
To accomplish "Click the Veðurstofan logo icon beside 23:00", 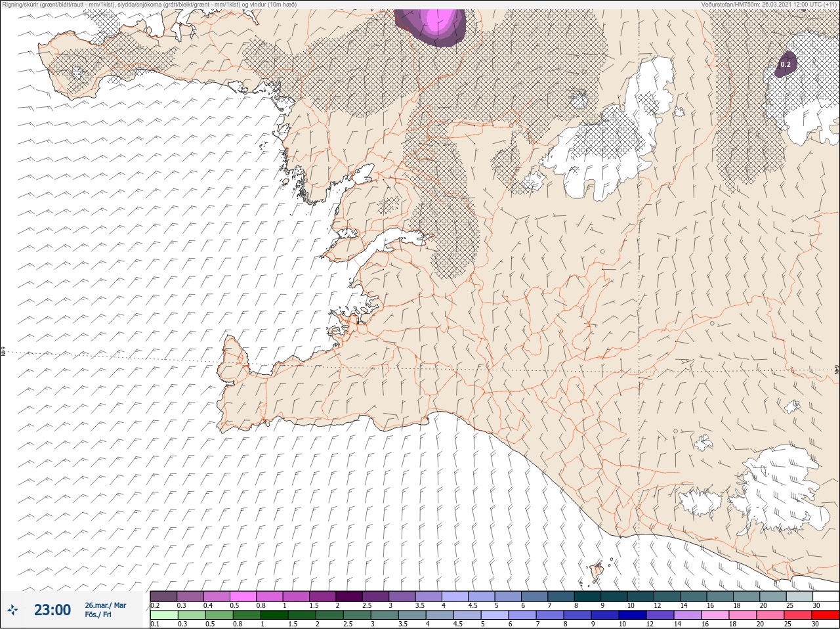I will [12, 610].
